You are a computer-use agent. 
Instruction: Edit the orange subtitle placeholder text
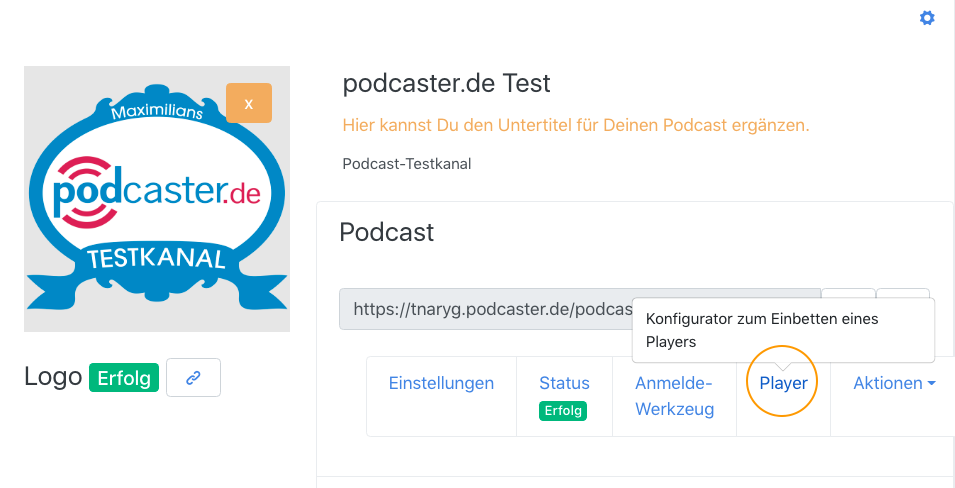point(576,126)
